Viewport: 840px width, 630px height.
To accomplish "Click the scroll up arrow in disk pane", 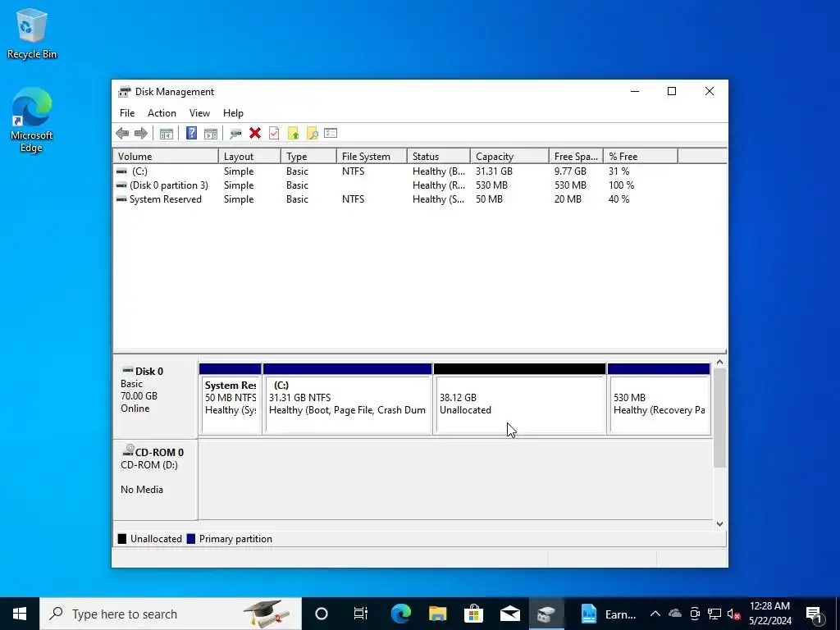I will click(x=719, y=363).
